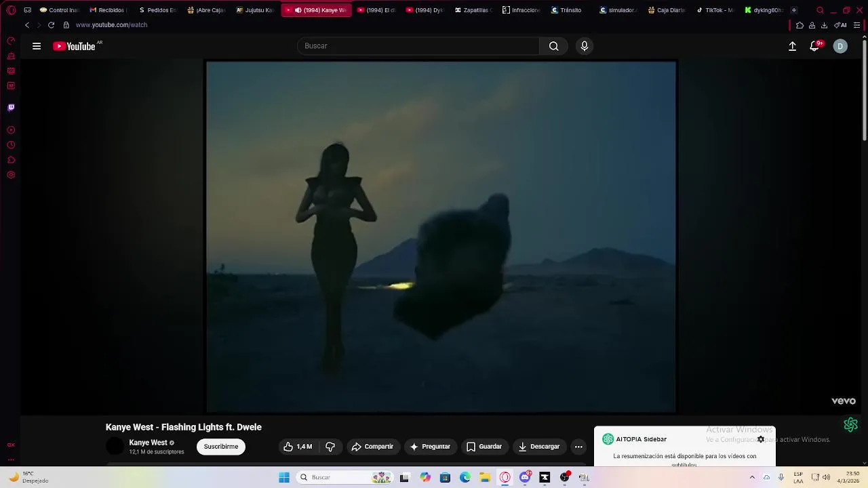
Task: Show hidden system tray icons chevron
Action: click(x=752, y=477)
